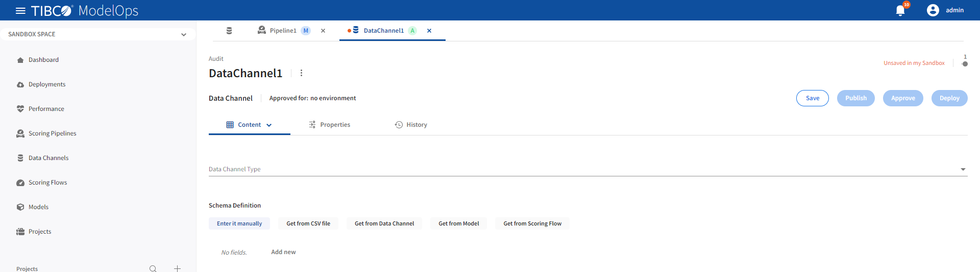Click the DataChannel1 three-dot options menu
The height and width of the screenshot is (272, 980).
(x=301, y=73)
